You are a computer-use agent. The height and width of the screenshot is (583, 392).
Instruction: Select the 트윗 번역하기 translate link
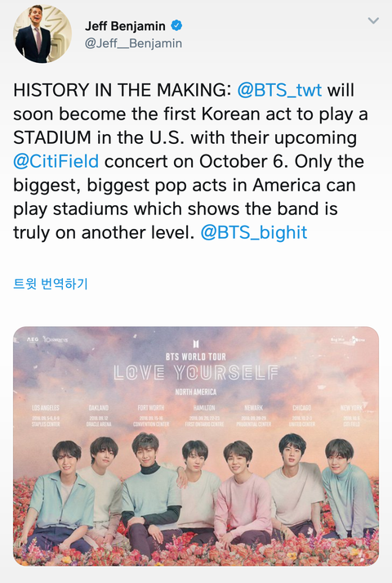tap(51, 284)
